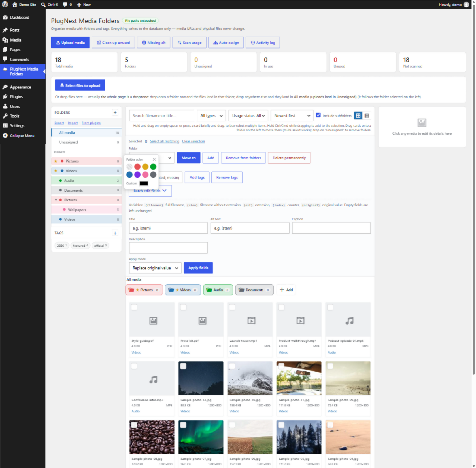Viewport: 476px width, 468px height.
Task: Select the Press-kit.pdf card checkbox
Action: [x=183, y=307]
